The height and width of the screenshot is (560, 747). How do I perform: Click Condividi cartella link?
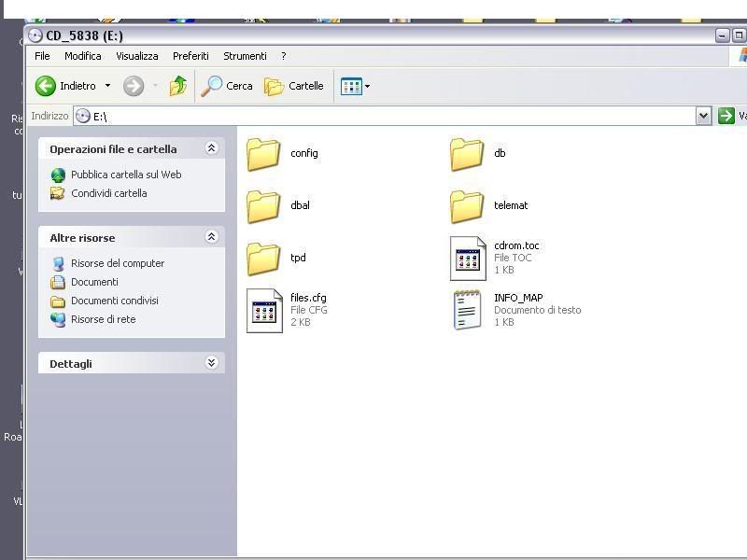[109, 193]
